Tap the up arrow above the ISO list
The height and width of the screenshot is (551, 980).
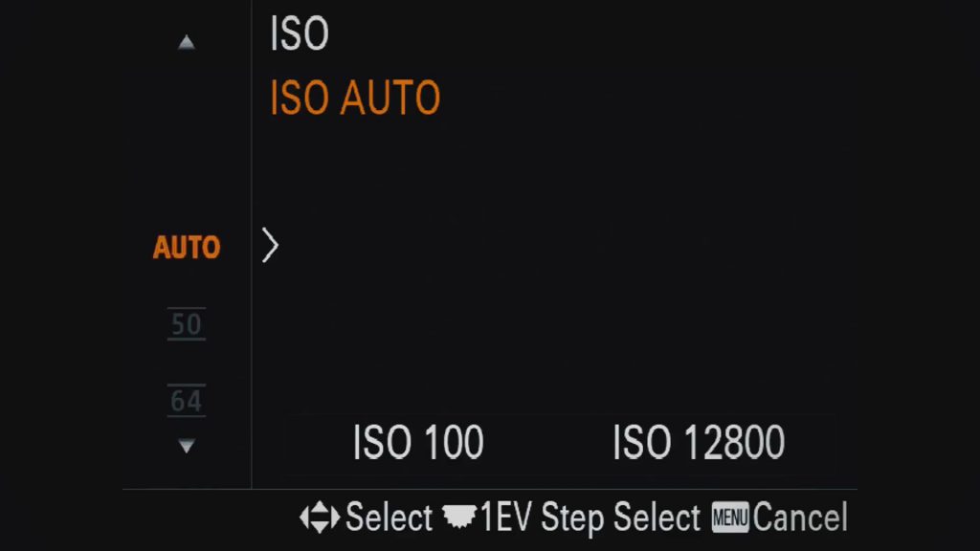click(187, 42)
